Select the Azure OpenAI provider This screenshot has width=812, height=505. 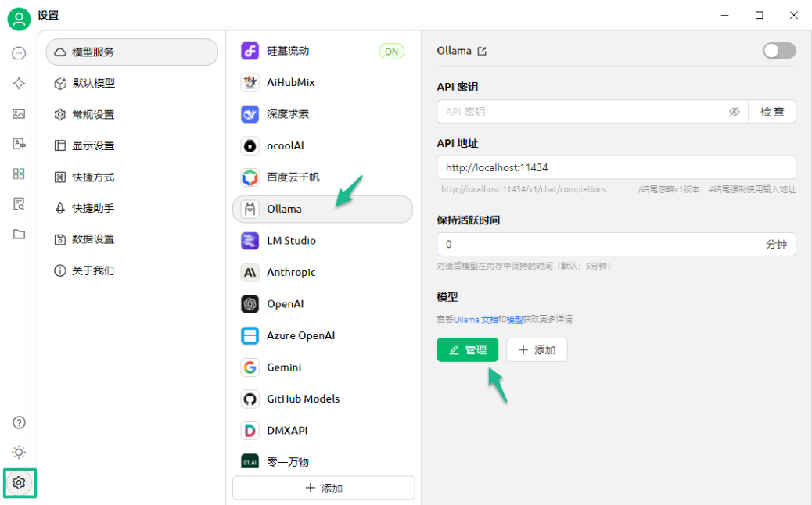(x=322, y=336)
